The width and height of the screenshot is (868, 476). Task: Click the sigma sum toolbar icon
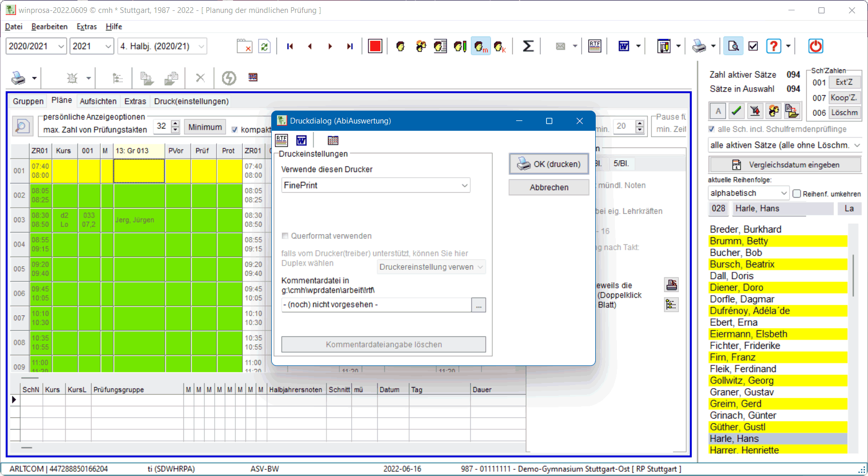pyautogui.click(x=528, y=46)
